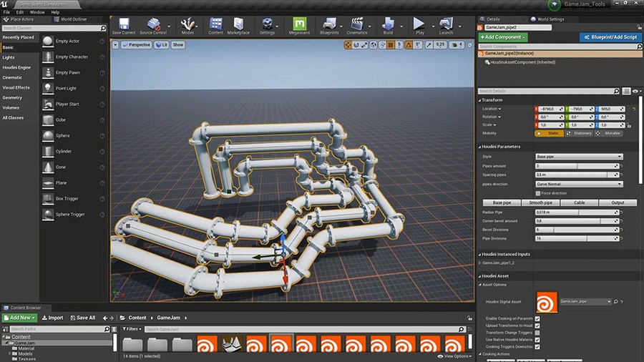Select the Empty Character icon

[x=48, y=57]
